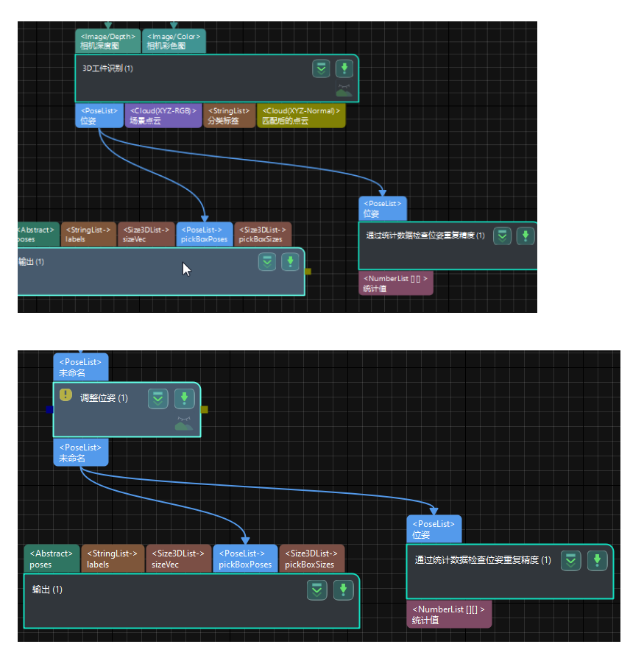Click the 位姿 PoseList output port

(98, 115)
